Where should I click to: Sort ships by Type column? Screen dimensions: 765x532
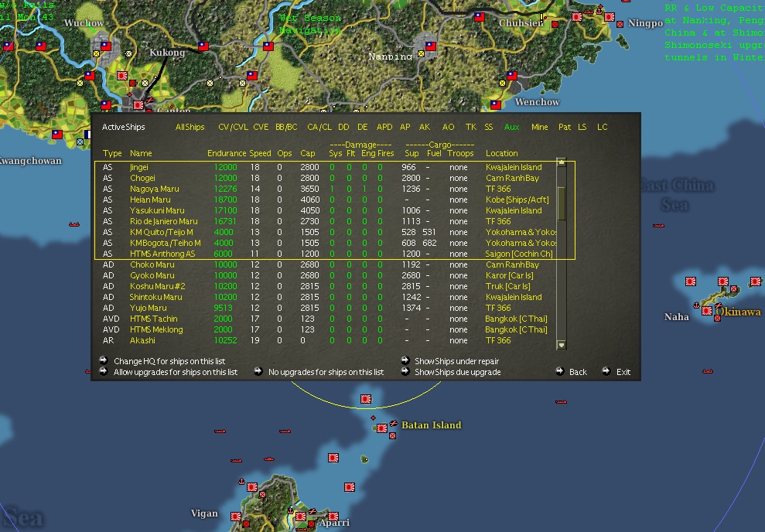[112, 153]
